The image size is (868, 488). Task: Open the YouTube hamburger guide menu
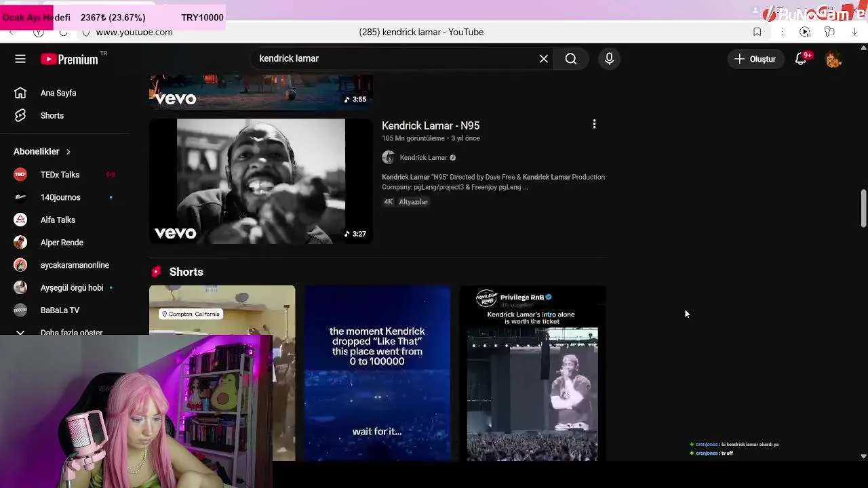click(x=20, y=59)
